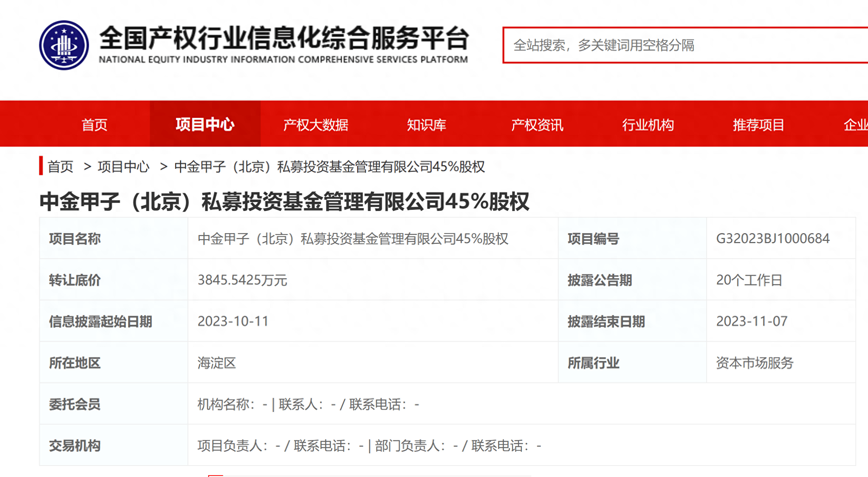Open the 产权资讯 navigation item
The width and height of the screenshot is (868, 477).
pos(537,125)
